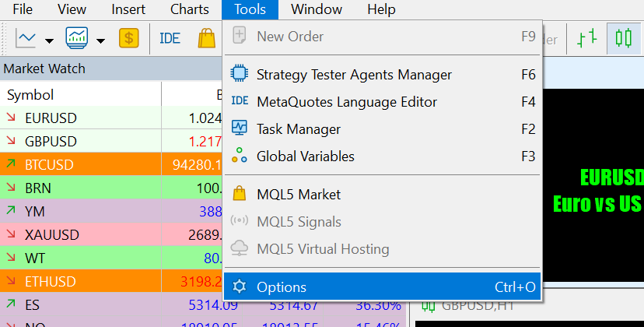Screen dimensions: 644x327
Task: Click the ES percentage value 36.30%
Action: coord(378,304)
